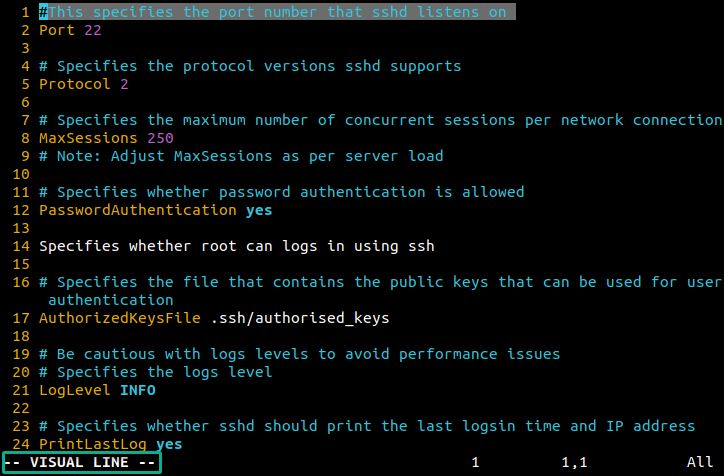The image size is (724, 476).
Task: Click the comment about logs level caution
Action: point(300,354)
